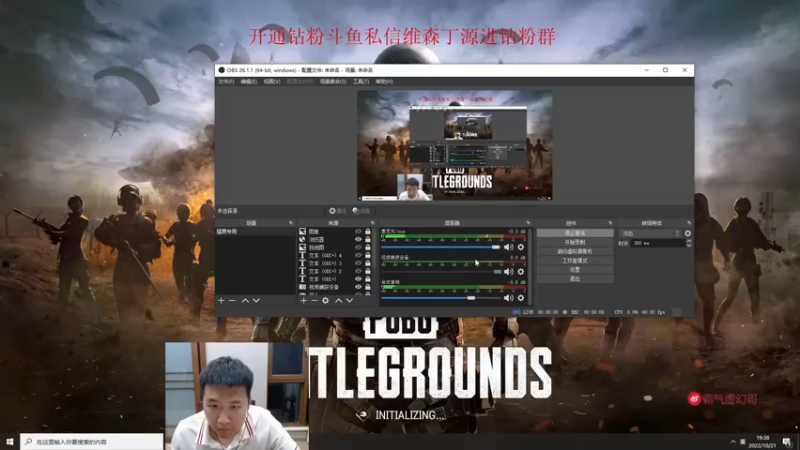
Task: Unlock the 浏览器 browser source
Action: (x=368, y=239)
